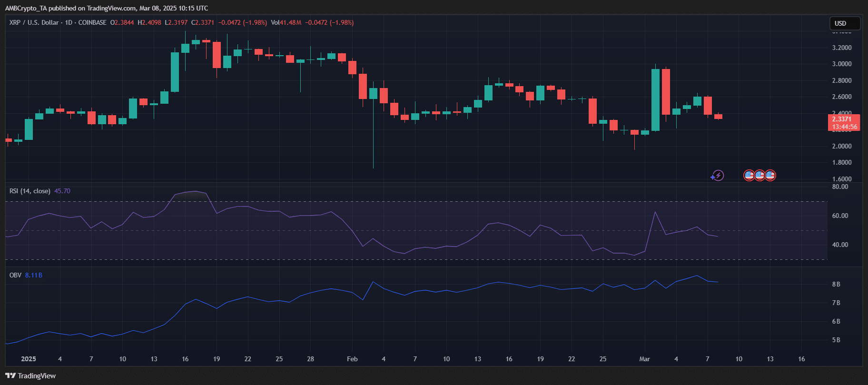Click the 2025 label on the time axis
Screen dimensions: 868x385
coord(29,359)
